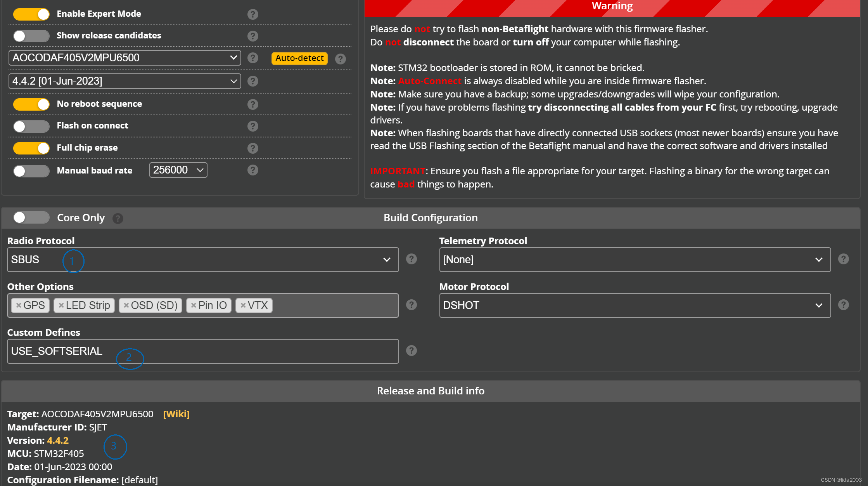Enable the Core Only toggle

[x=31, y=217]
